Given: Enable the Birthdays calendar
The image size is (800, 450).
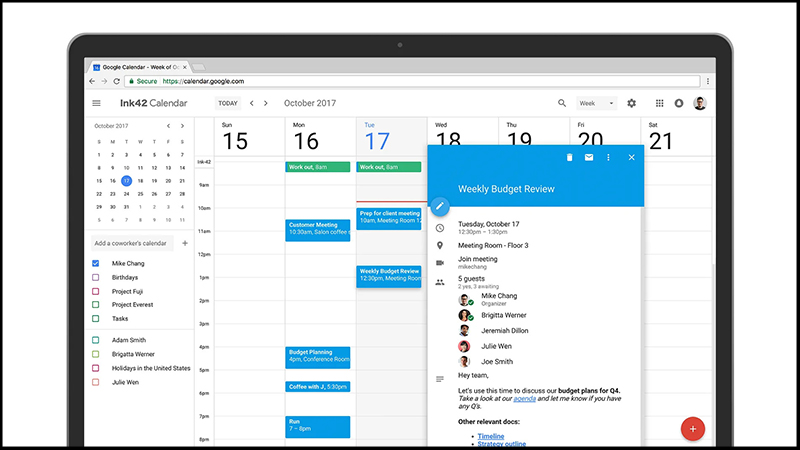Looking at the screenshot, I should 95,278.
